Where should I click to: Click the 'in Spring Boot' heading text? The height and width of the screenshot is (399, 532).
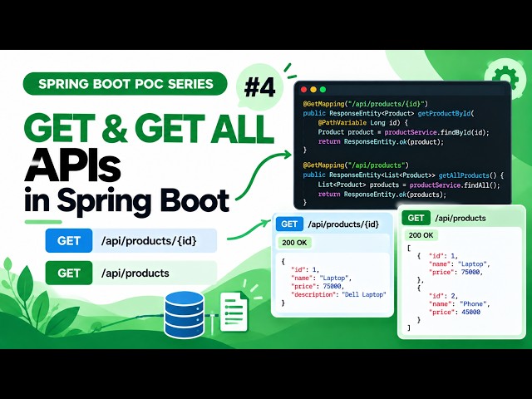tap(127, 201)
